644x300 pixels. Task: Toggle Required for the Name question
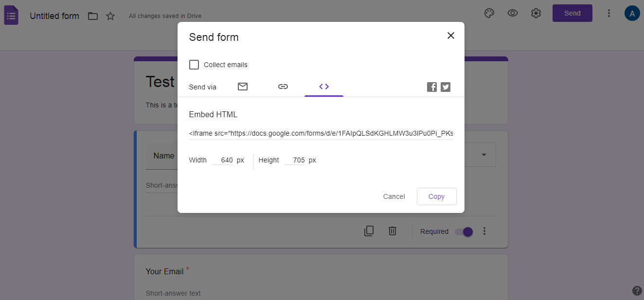click(x=464, y=232)
